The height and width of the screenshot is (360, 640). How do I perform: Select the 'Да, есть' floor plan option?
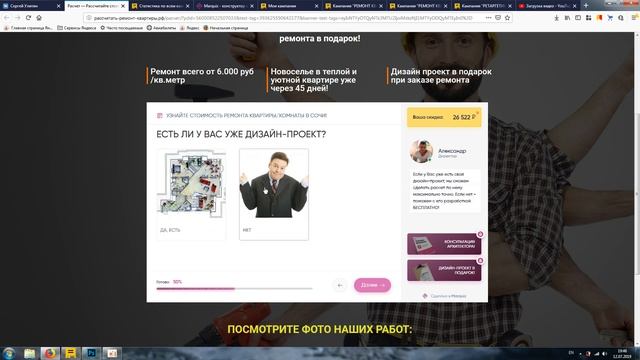click(191, 194)
